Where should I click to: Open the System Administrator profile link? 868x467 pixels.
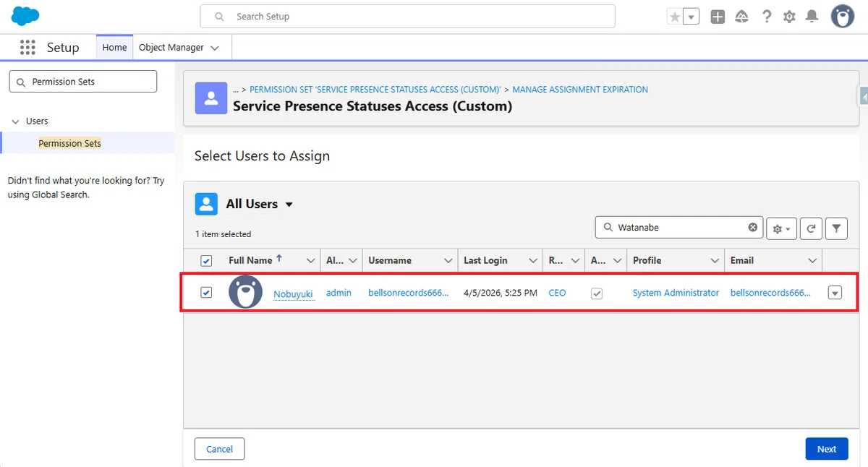[x=676, y=293]
